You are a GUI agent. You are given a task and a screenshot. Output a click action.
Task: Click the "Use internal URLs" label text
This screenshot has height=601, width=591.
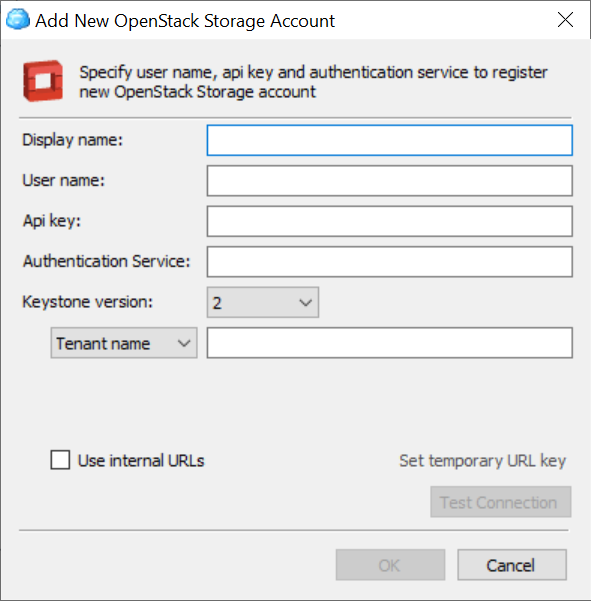point(141,460)
